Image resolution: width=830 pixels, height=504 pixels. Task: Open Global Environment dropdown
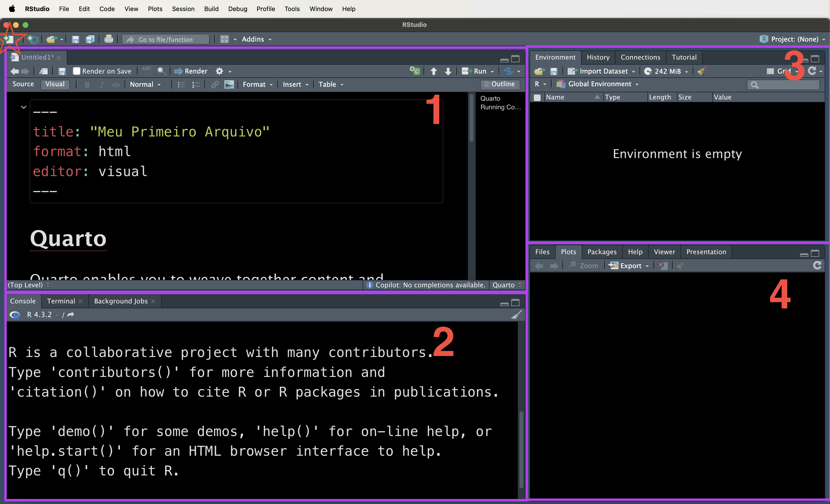tap(597, 84)
